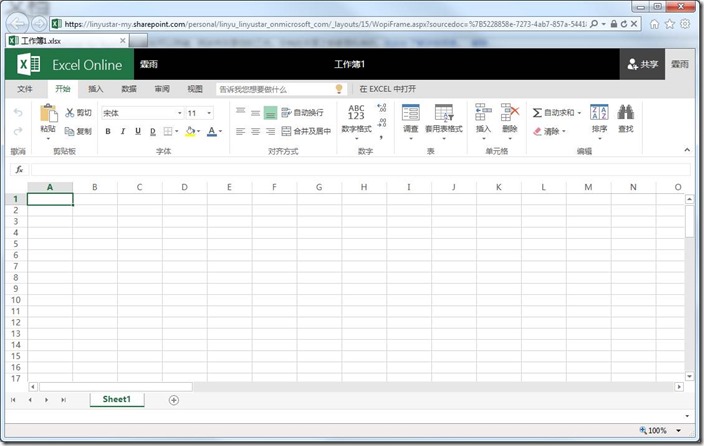
Task: Apply the yellow fill color
Action: pos(190,131)
